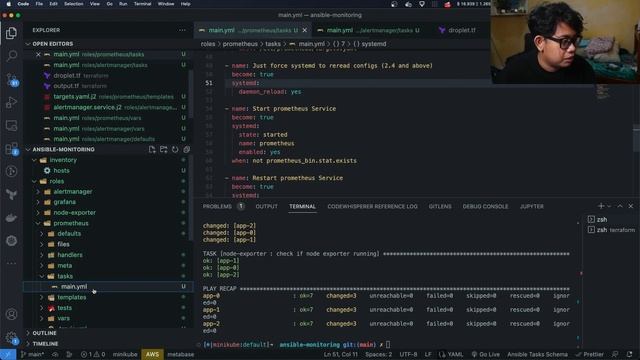Refresh the explorer file tree

pyautogui.click(x=175, y=149)
